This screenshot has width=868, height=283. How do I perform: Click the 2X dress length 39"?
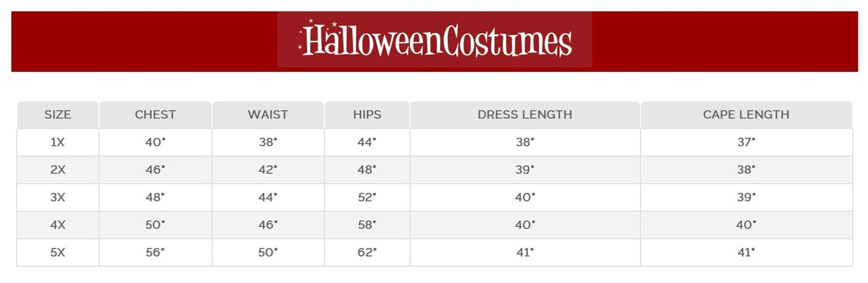click(x=525, y=170)
